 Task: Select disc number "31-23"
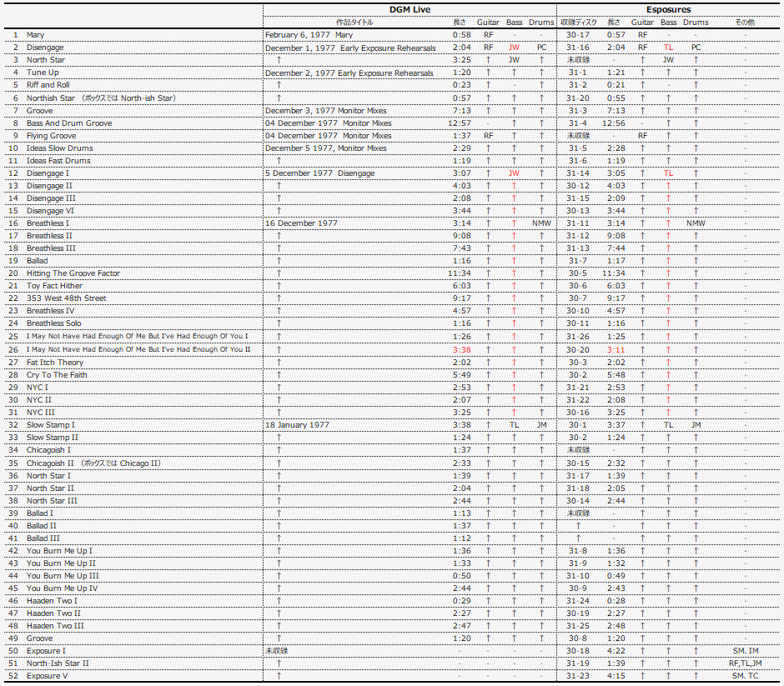pos(577,675)
